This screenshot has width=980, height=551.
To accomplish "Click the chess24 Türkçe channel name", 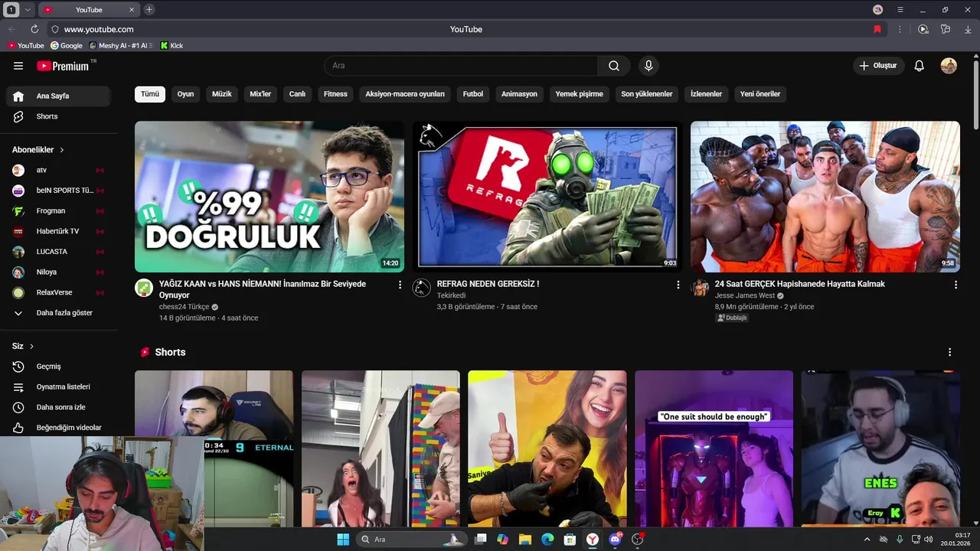I will 184,307.
